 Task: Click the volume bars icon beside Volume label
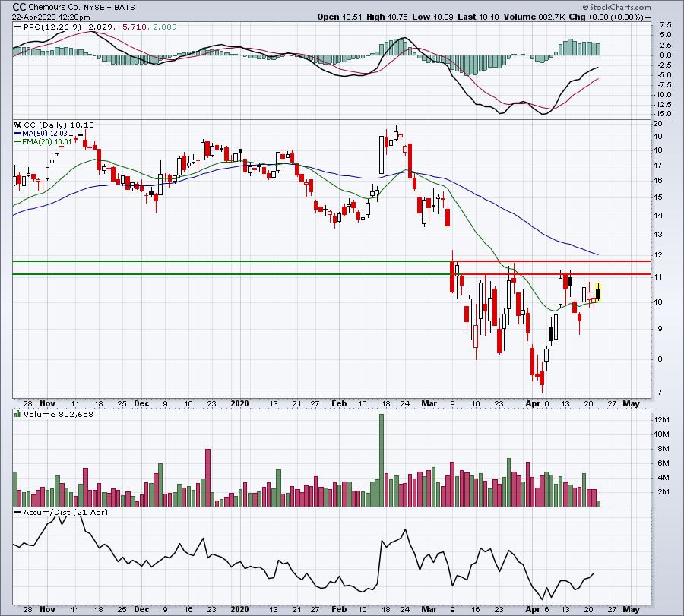(18, 414)
